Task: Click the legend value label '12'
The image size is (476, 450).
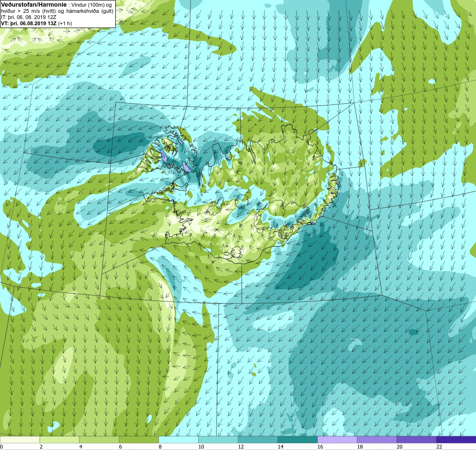Action: tap(241, 447)
